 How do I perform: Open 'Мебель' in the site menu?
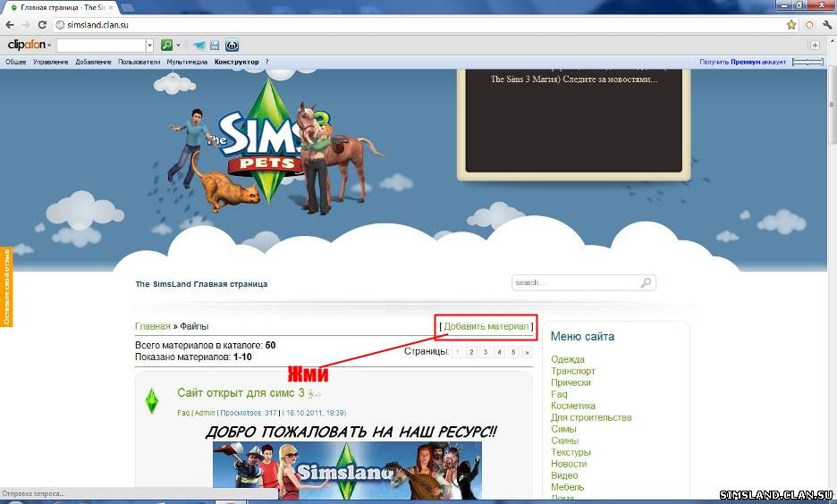pyautogui.click(x=568, y=487)
